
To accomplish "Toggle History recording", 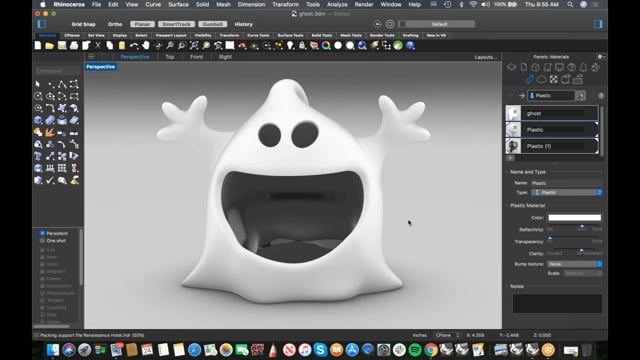I will [x=244, y=24].
